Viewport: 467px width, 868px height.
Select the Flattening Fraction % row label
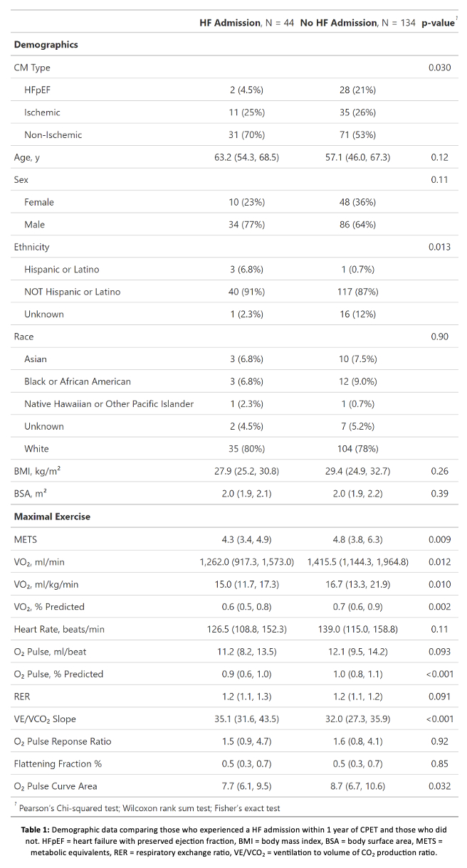[x=58, y=764]
